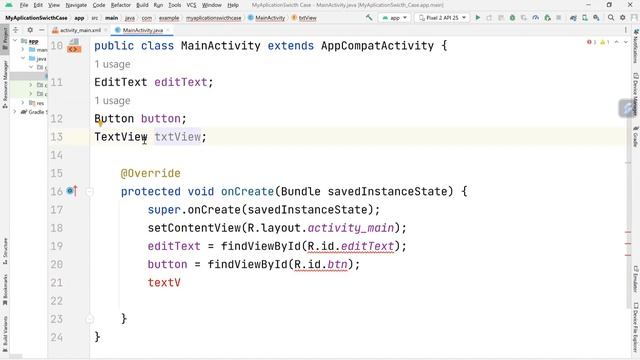Screen dimensions: 640x360
Task: Open the Refactor menu
Action: coord(120,5)
